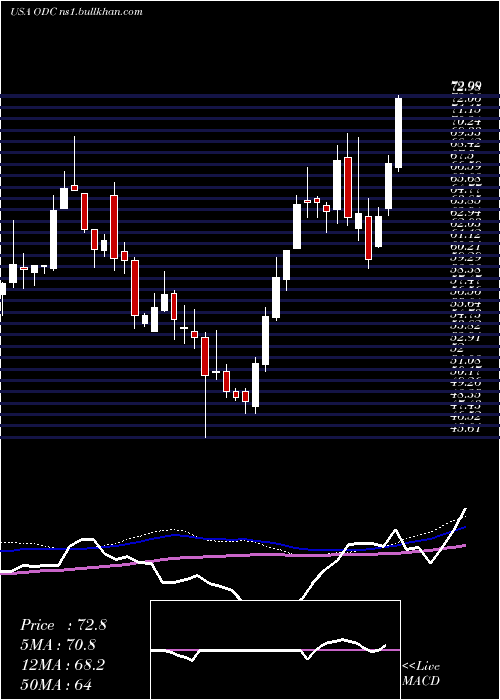
Task: Click inside the MACD indicator box
Action: coord(275,650)
